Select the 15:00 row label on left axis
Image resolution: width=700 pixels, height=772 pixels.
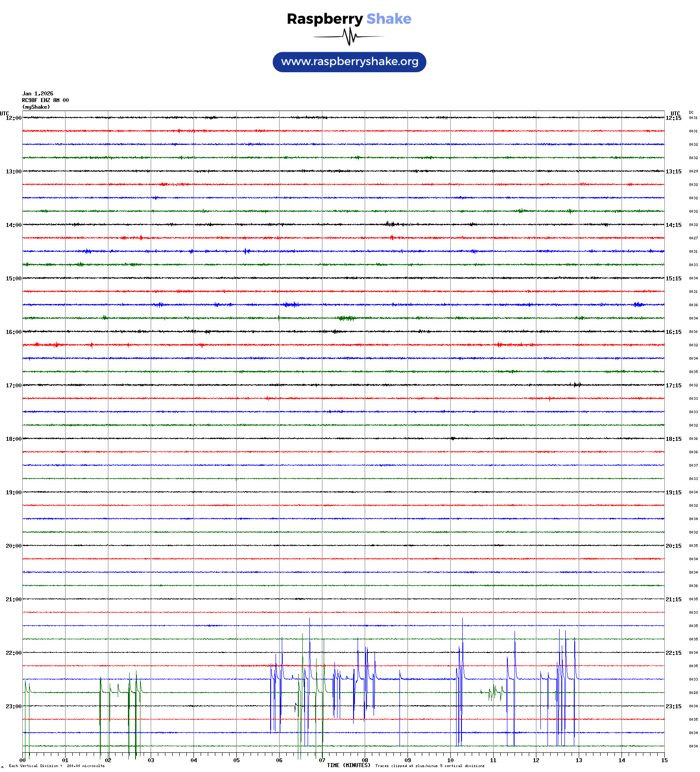tap(13, 279)
